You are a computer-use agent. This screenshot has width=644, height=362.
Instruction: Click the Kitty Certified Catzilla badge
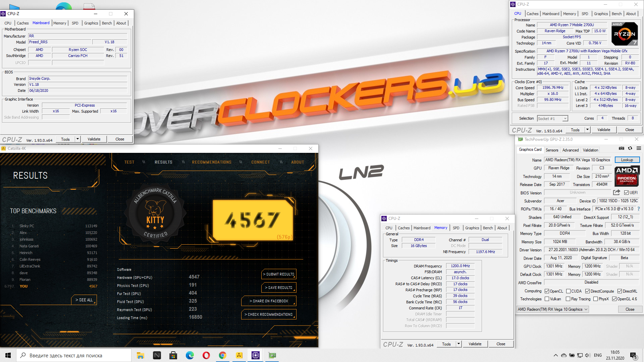coord(155,214)
